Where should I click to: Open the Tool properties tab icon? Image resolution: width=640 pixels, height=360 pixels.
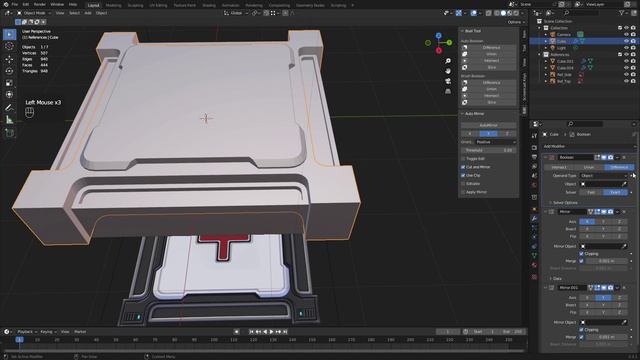534,136
